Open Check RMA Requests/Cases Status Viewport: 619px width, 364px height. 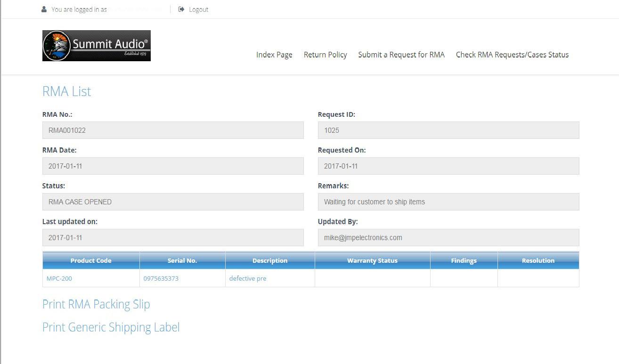click(x=512, y=55)
